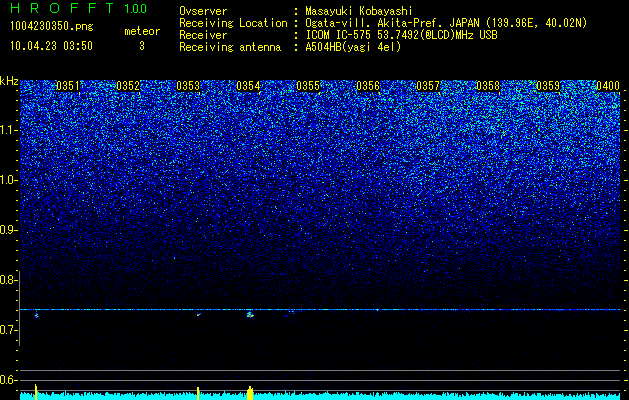
Task: Click the 0357 time marker
Action: tap(428, 86)
